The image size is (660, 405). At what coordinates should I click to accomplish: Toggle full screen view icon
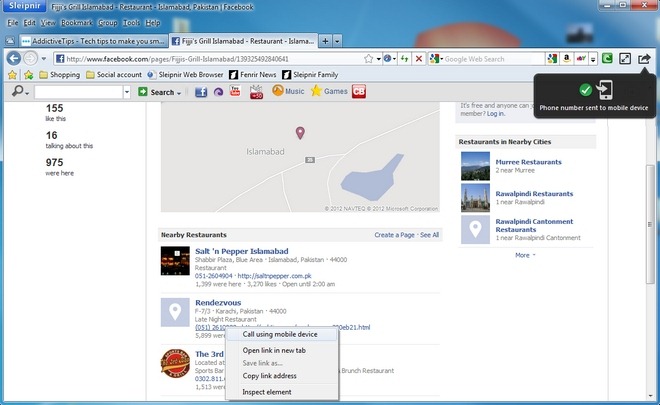pos(625,59)
